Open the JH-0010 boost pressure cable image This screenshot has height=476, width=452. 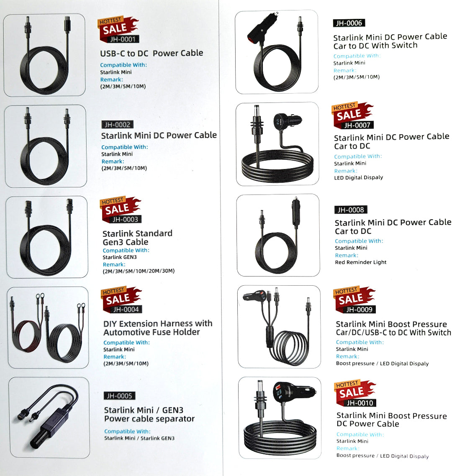pos(280,418)
